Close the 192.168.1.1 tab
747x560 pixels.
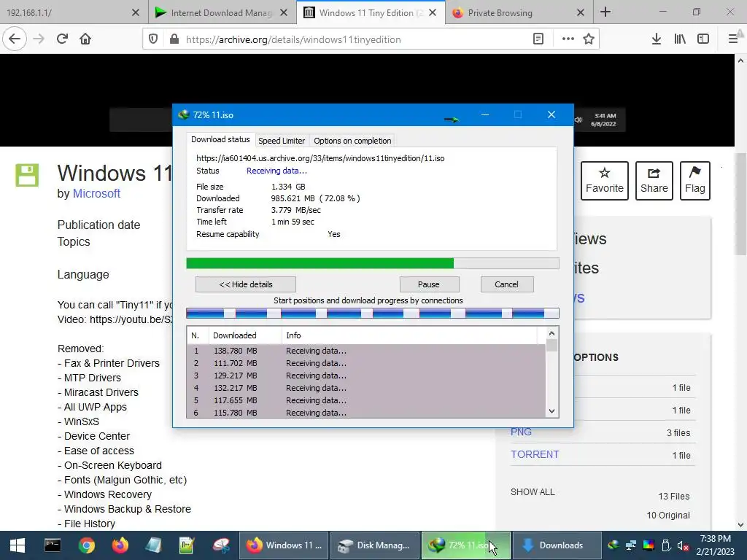click(x=136, y=13)
